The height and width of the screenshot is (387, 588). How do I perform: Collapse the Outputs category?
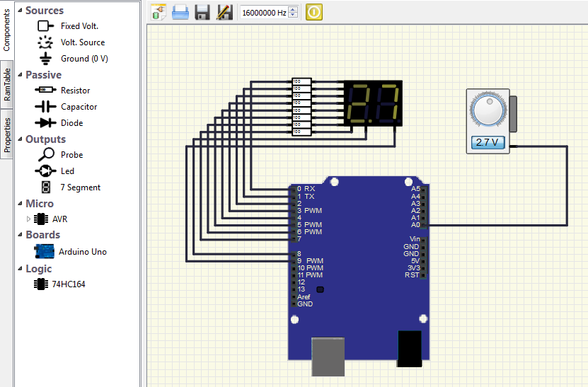(20, 139)
